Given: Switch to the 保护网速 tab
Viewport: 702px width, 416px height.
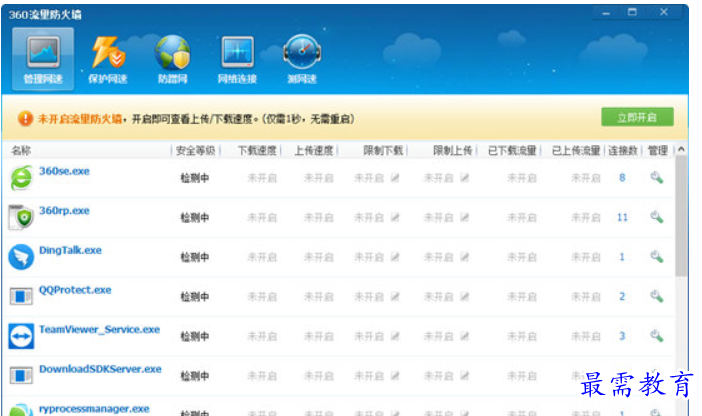Looking at the screenshot, I should click(x=108, y=60).
